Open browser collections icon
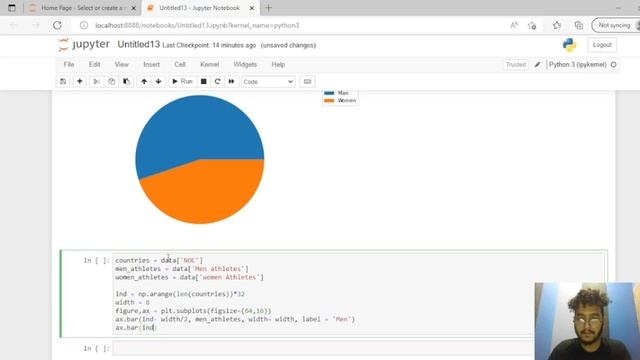Image resolution: width=640 pixels, height=360 pixels. (578, 25)
